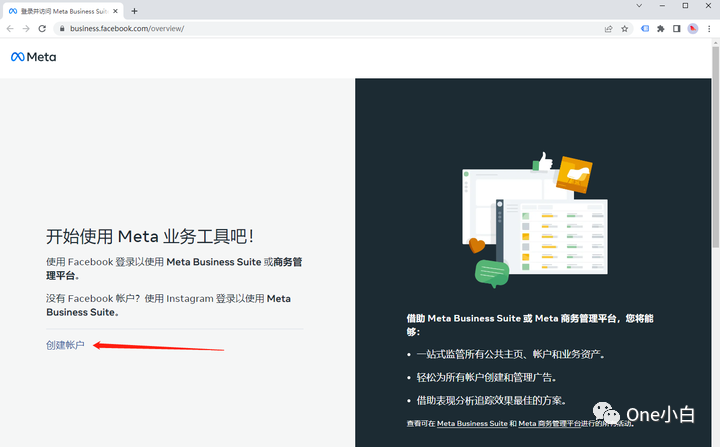Expand the tab search chevron
The height and width of the screenshot is (447, 720).
639,6
